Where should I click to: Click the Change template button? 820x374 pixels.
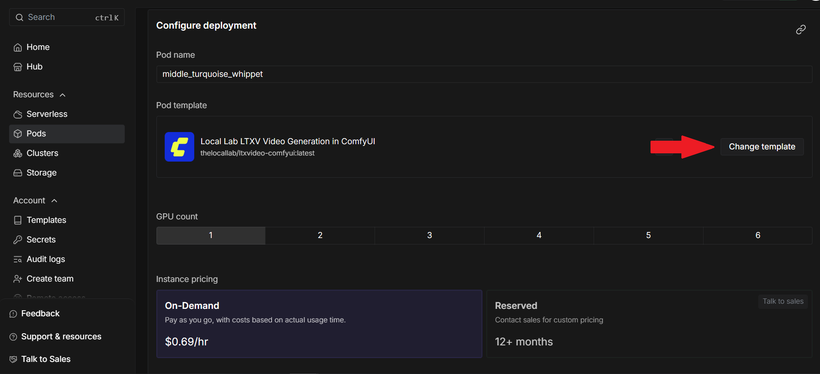tap(762, 147)
